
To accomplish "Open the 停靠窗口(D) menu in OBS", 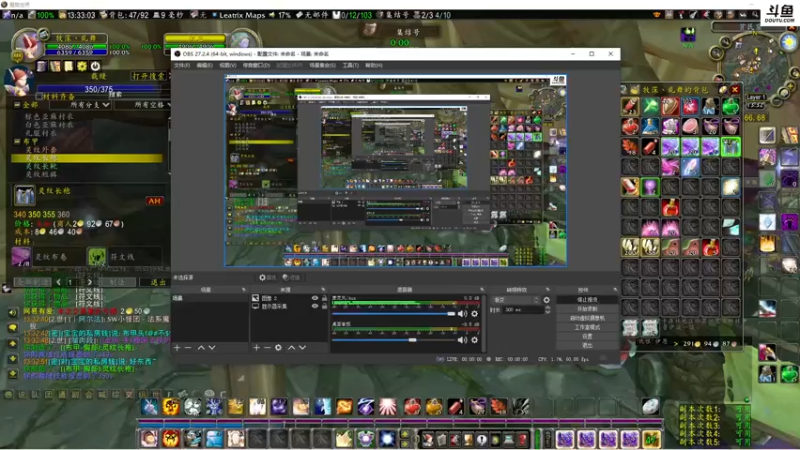I will click(256, 65).
